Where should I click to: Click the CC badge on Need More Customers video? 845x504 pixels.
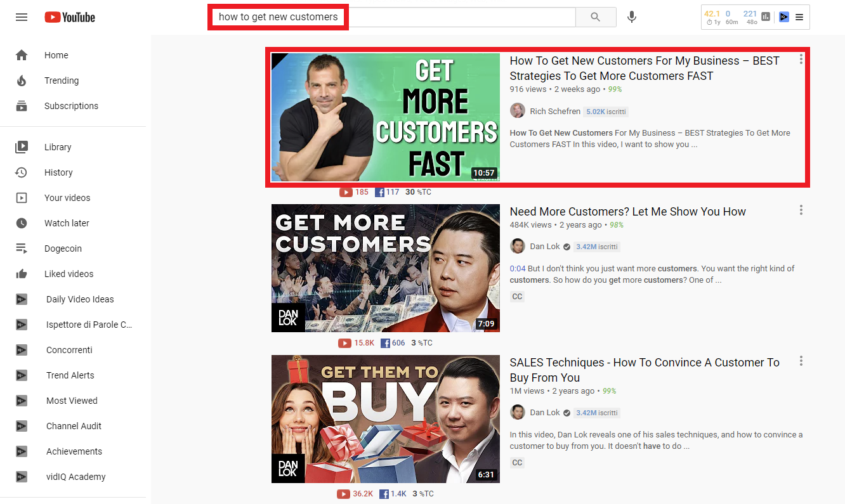point(518,297)
